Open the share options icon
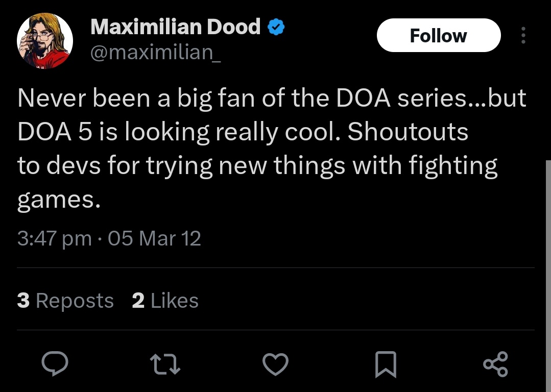The image size is (551, 392). tap(495, 364)
